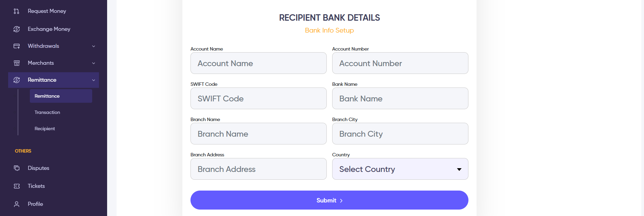Select the Merchants icon
644x216 pixels.
16,63
